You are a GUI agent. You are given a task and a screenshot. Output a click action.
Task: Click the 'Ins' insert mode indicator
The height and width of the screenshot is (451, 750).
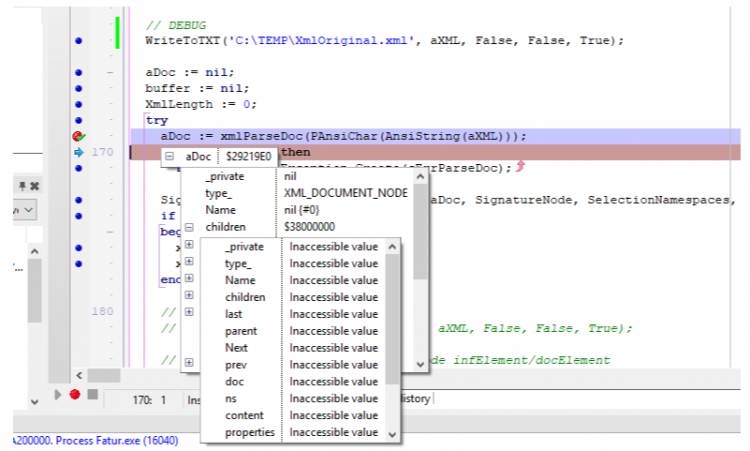click(194, 400)
